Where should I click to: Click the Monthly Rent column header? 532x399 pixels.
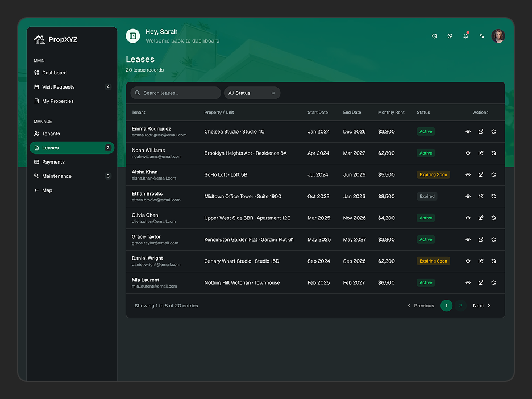pos(391,113)
